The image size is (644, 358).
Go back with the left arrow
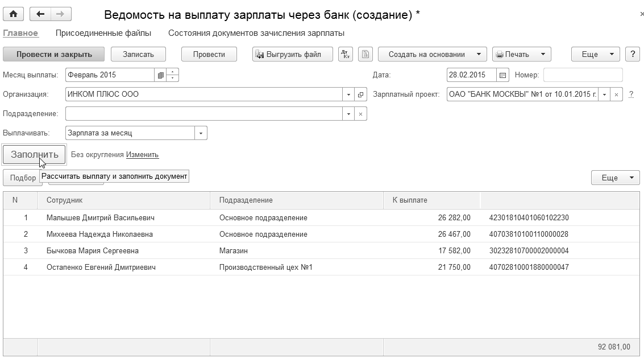click(x=40, y=14)
